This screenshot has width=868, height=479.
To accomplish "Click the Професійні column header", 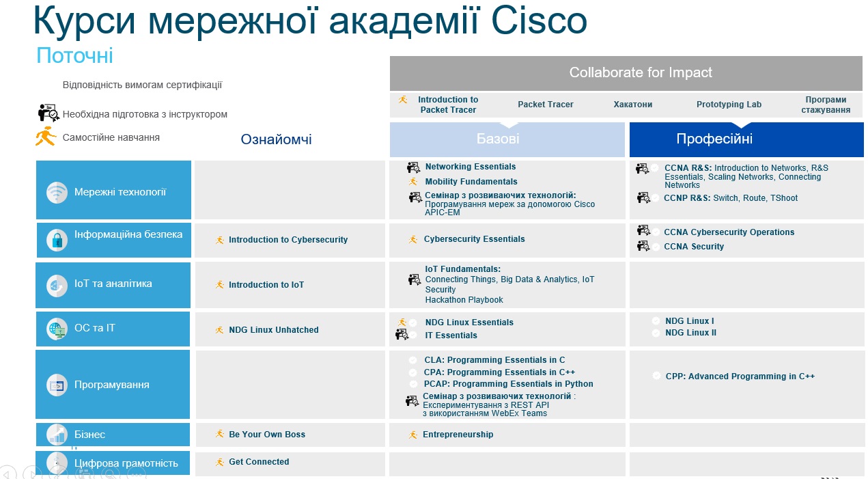I will (746, 139).
